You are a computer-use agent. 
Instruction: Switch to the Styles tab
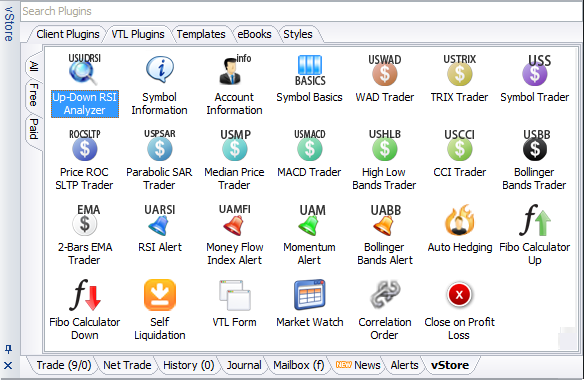click(x=298, y=34)
